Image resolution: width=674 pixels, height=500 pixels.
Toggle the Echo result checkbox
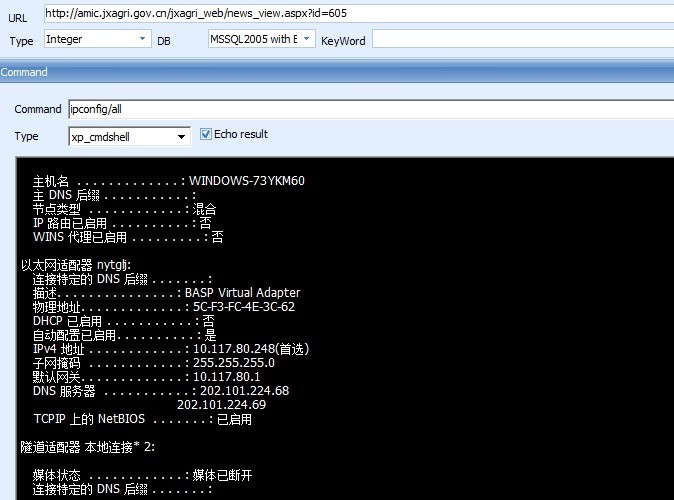pyautogui.click(x=206, y=134)
